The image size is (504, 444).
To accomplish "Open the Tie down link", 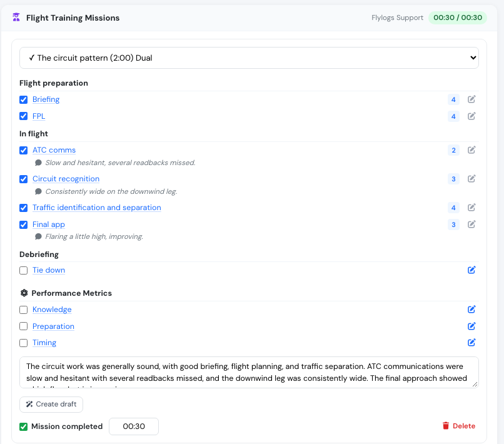I will 49,270.
